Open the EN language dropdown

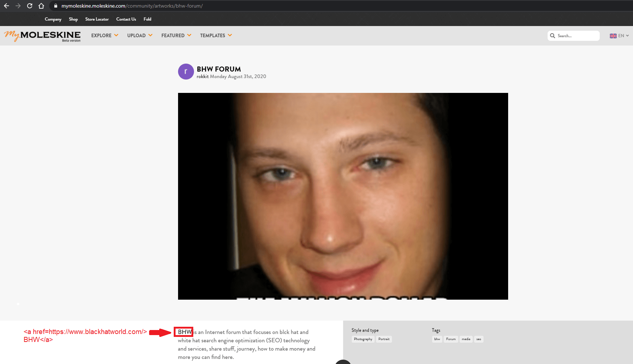(623, 36)
